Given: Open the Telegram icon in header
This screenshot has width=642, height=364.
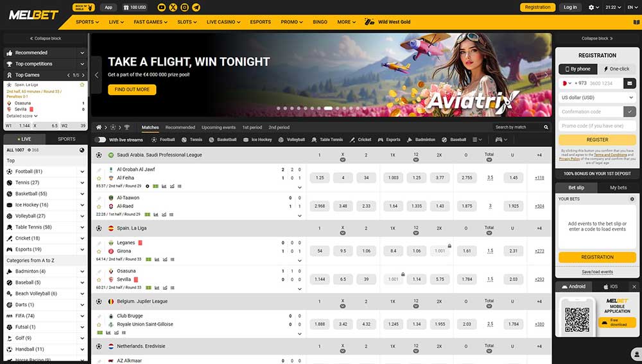Looking at the screenshot, I should point(196,7).
